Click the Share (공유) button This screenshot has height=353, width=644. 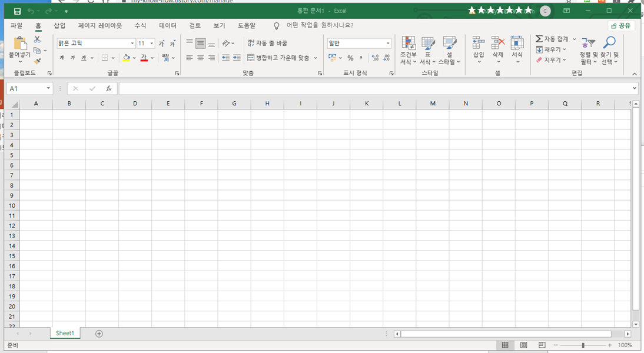click(621, 25)
